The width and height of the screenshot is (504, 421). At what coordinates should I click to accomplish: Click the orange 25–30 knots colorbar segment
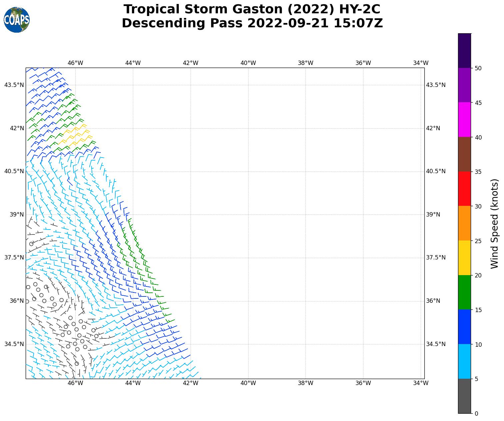tap(464, 223)
